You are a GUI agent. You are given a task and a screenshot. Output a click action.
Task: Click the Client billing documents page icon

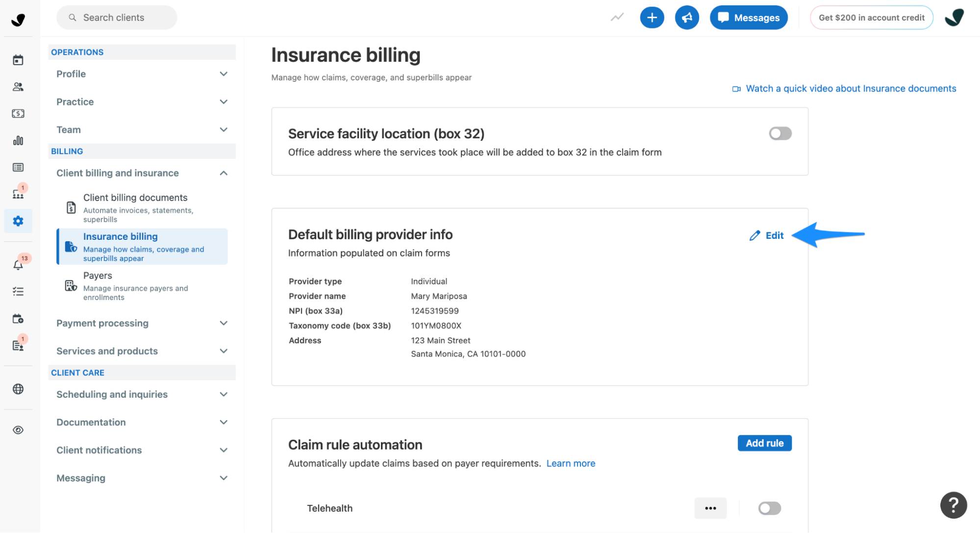pos(71,207)
